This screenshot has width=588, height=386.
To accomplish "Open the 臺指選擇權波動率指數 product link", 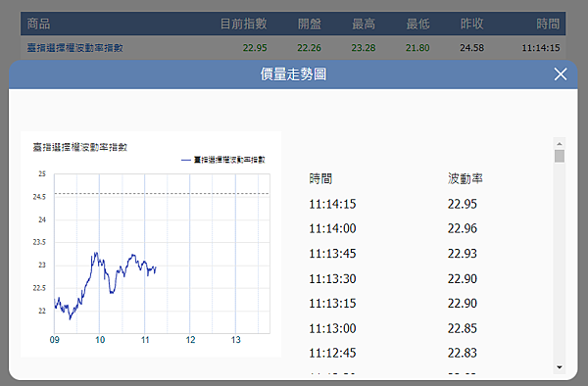I will click(75, 48).
